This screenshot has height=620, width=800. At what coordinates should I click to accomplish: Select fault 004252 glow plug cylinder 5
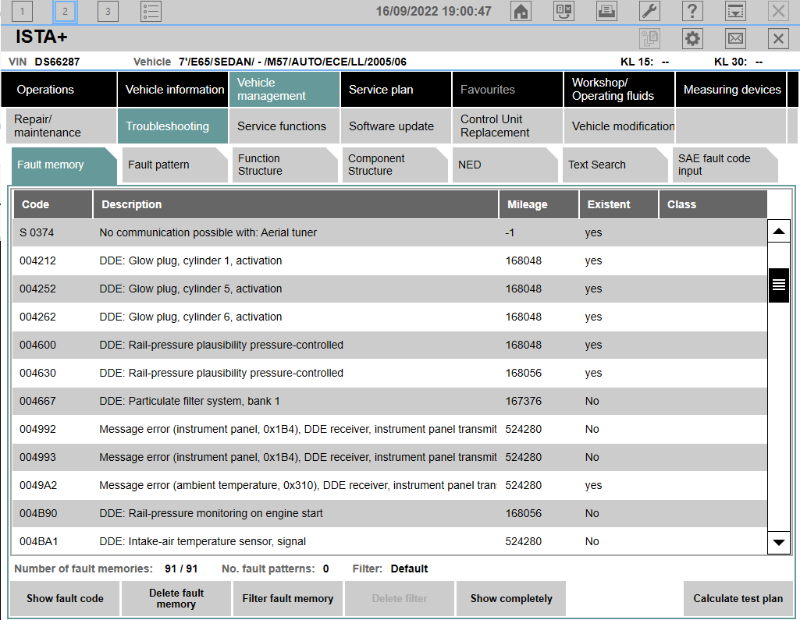pyautogui.click(x=390, y=289)
